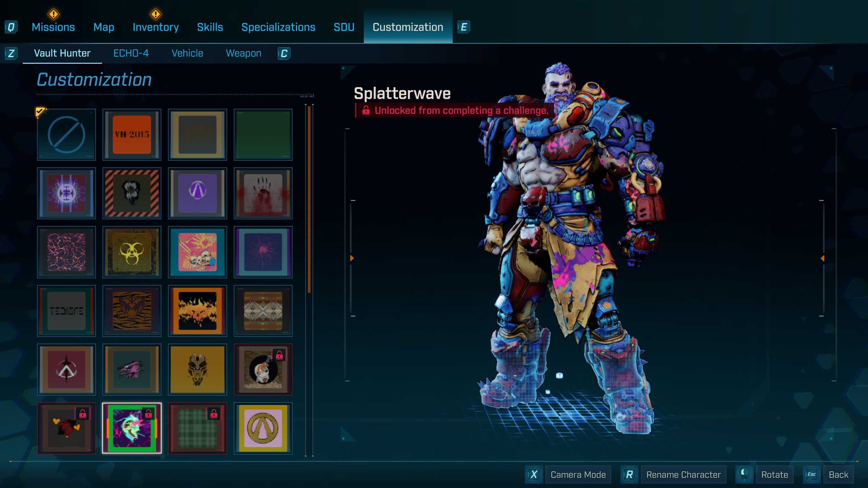Select the highlighted Splatterwave skin tile
This screenshot has height=488, width=868.
click(x=132, y=428)
